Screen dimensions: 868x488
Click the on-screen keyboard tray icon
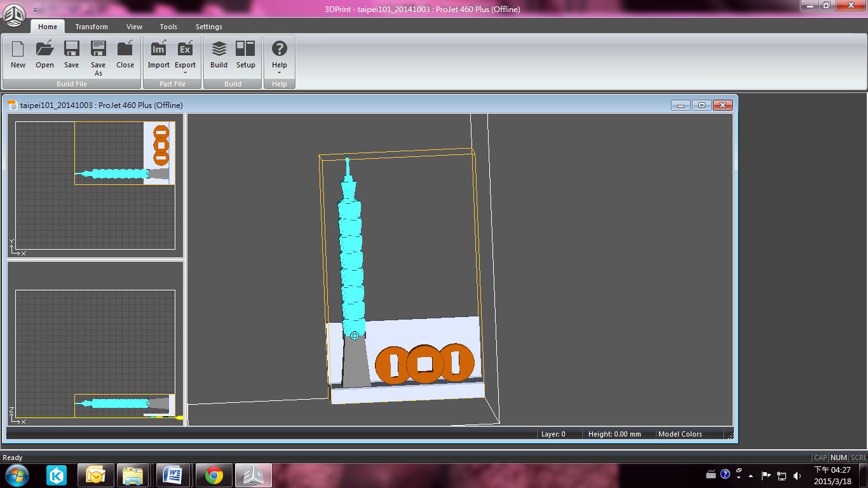711,474
